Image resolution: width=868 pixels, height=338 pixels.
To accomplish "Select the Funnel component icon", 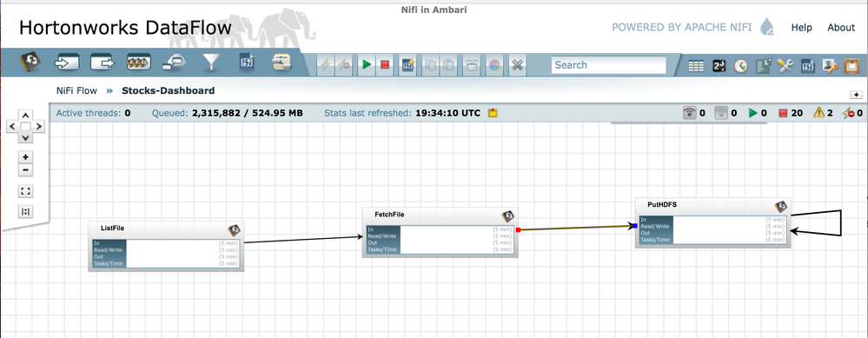I will [x=210, y=63].
